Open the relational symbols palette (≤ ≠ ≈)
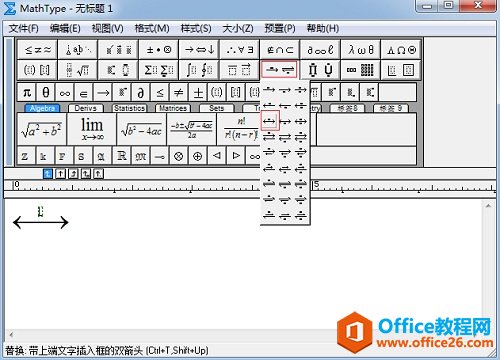Image resolution: width=500 pixels, height=360 pixels. pyautogui.click(x=37, y=50)
